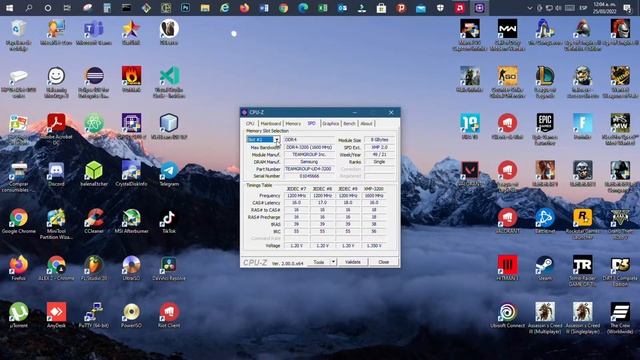Open the CCleaner desktop shortcut
The height and width of the screenshot is (360, 640).
pos(94,221)
